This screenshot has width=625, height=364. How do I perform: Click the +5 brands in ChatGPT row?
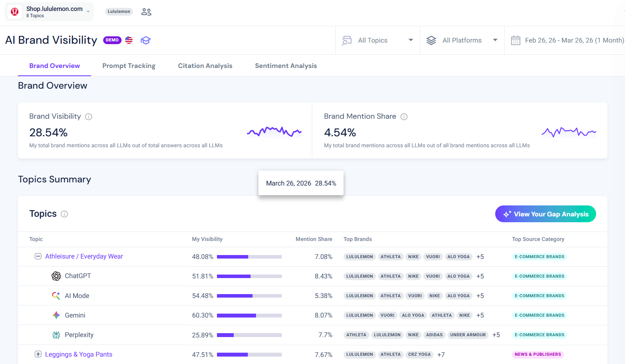point(480,276)
